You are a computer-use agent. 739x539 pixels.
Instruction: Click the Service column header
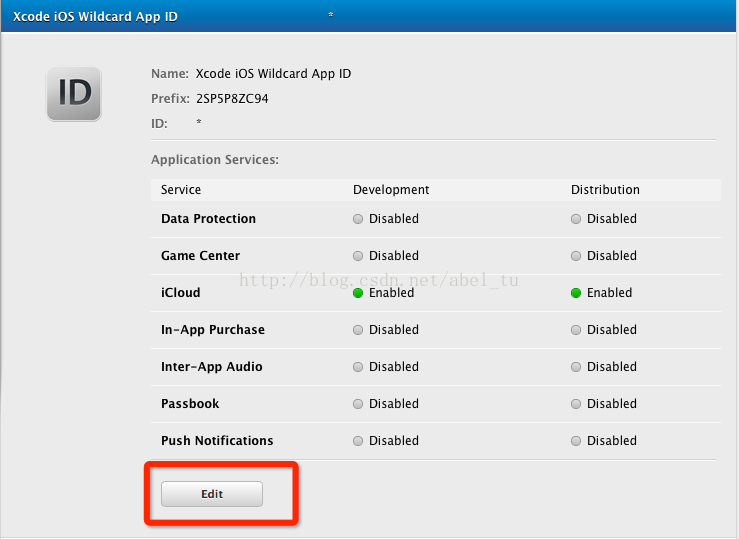pyautogui.click(x=181, y=190)
